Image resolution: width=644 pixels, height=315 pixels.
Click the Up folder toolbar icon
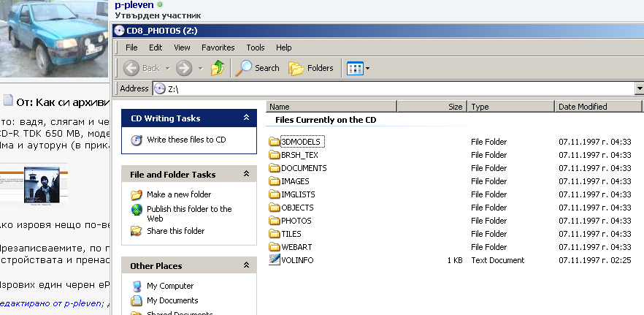(218, 68)
